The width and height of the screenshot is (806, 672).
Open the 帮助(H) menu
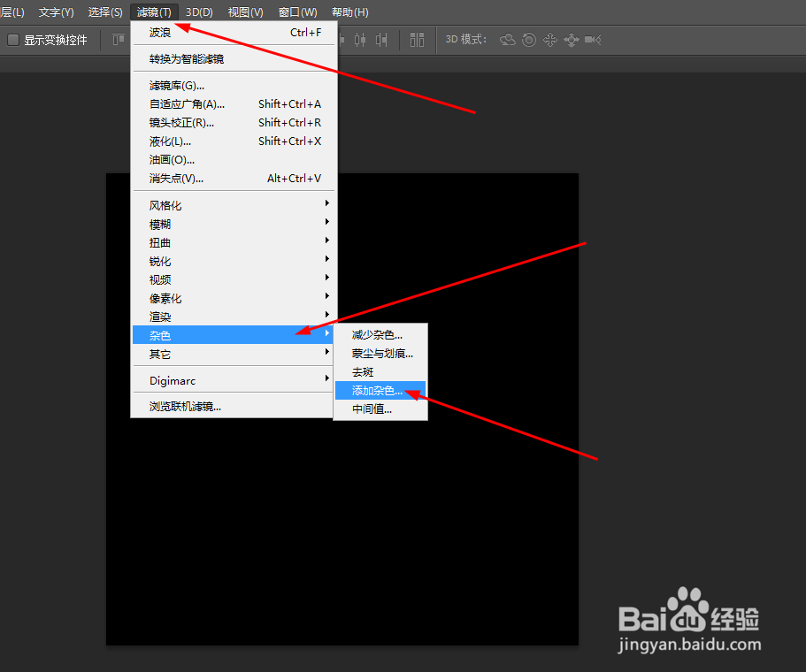click(x=350, y=11)
